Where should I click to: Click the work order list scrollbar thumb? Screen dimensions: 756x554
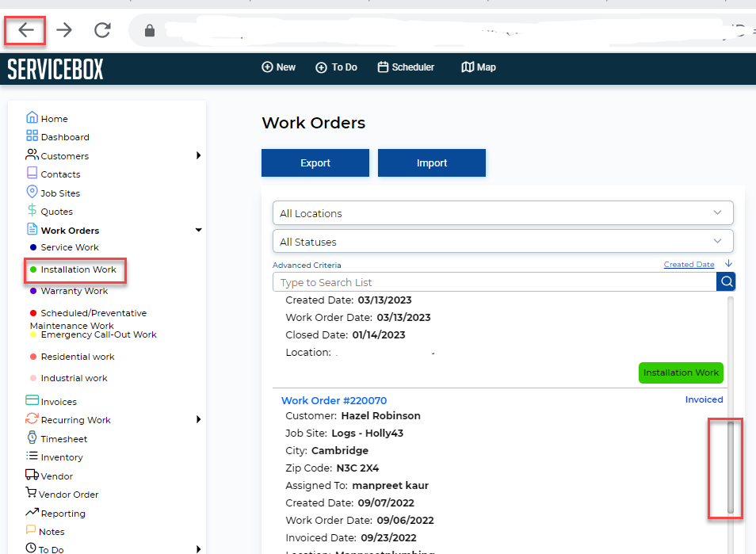point(731,468)
